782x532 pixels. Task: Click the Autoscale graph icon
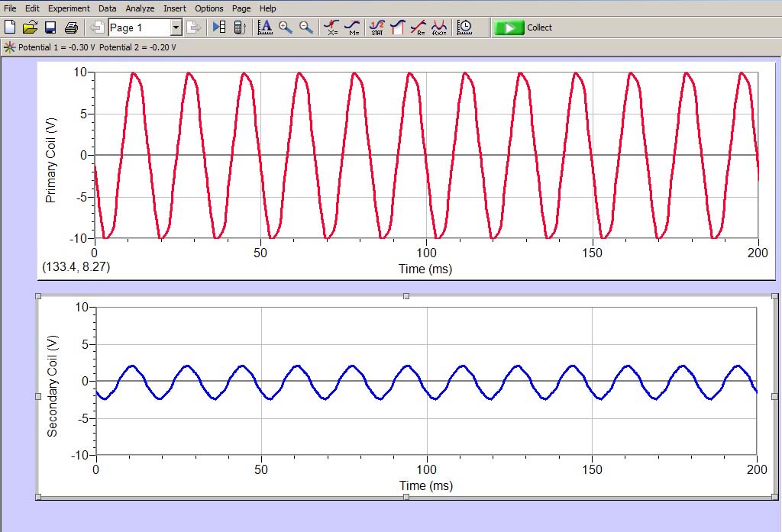[x=265, y=27]
